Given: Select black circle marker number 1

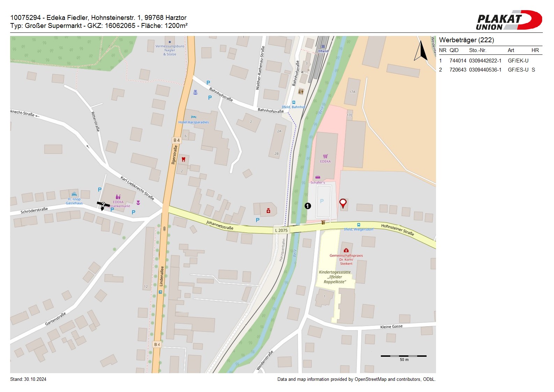Looking at the screenshot, I should tap(308, 206).
